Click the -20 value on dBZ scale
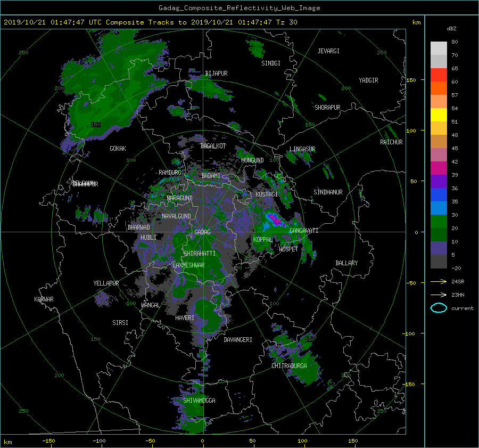This screenshot has height=448, width=479. pyautogui.click(x=456, y=268)
